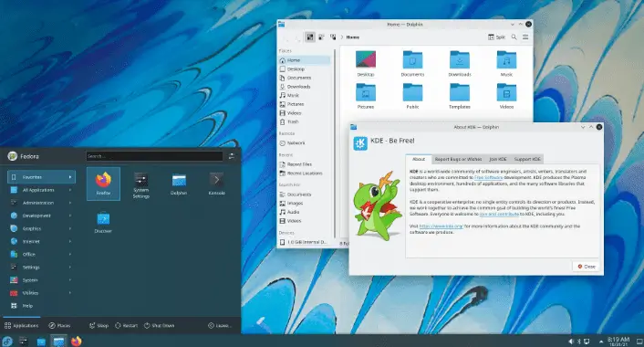Switch the launcher to Places view

pyautogui.click(x=59, y=325)
